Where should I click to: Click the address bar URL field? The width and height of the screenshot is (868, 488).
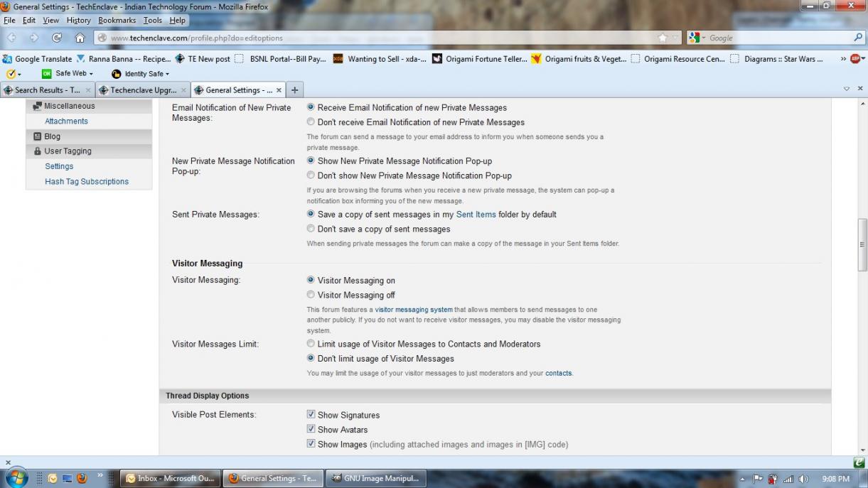[x=382, y=38]
